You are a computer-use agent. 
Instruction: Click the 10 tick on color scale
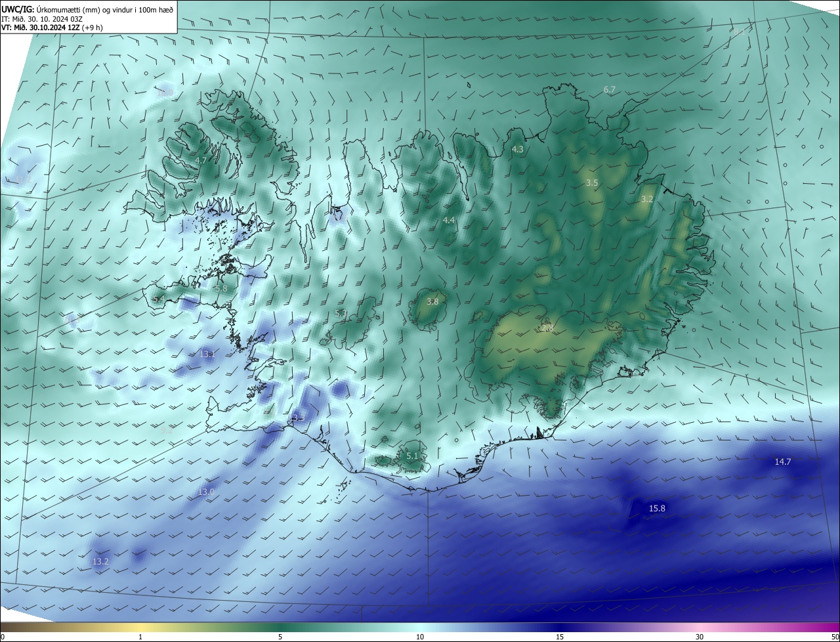[x=420, y=637]
